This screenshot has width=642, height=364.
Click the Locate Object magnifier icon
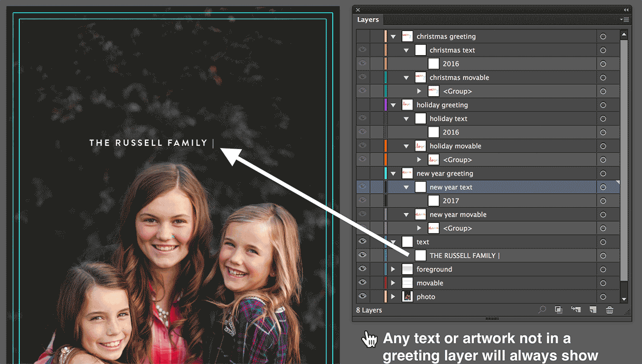tap(542, 309)
